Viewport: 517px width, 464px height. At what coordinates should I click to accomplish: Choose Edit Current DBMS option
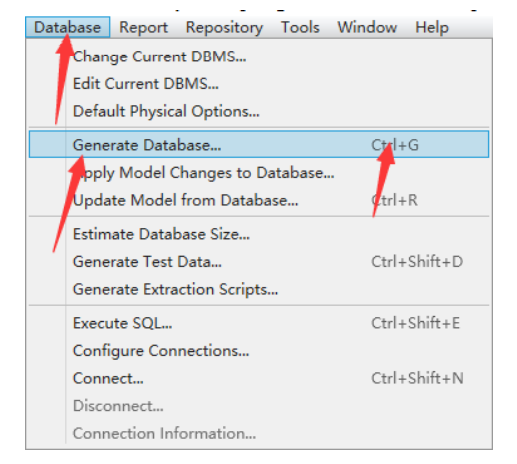tap(259, 84)
